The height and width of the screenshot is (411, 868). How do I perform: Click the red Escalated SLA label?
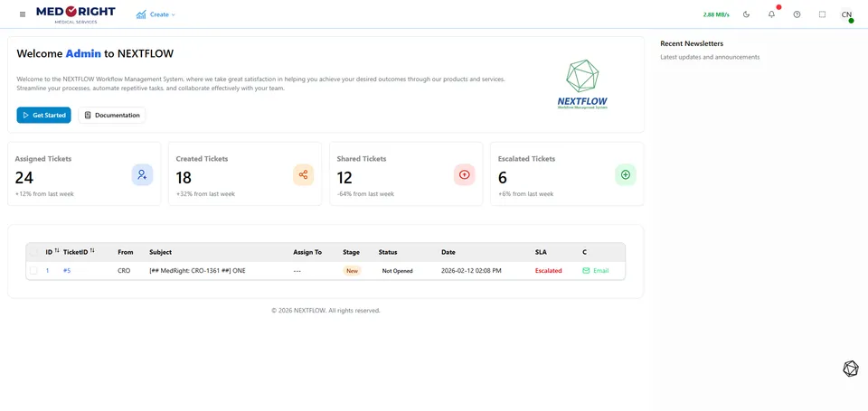[x=549, y=270]
